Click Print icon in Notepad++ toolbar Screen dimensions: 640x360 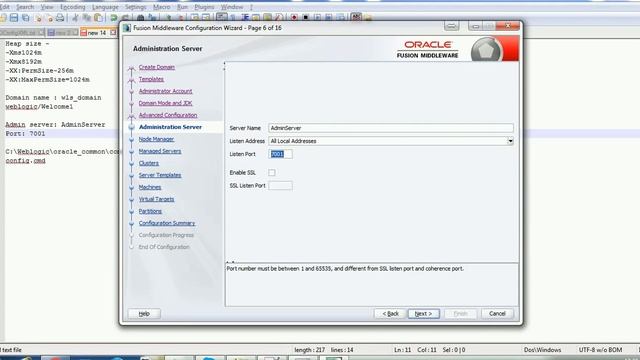tap(60, 18)
